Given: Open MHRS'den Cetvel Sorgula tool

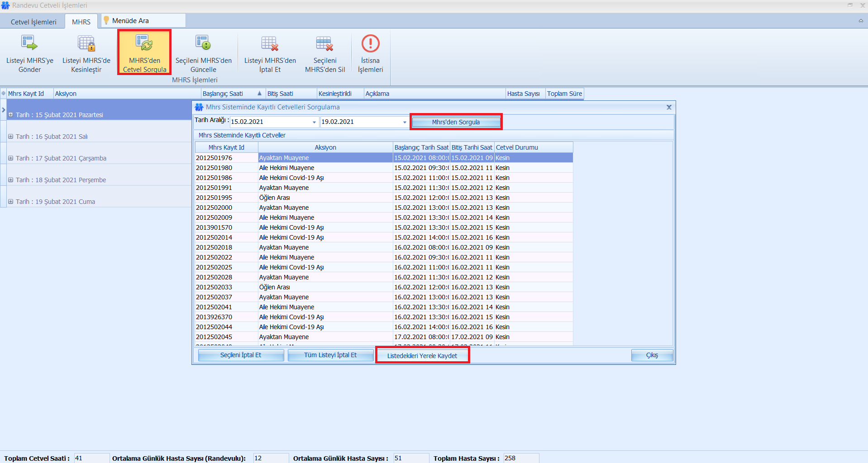Looking at the screenshot, I should [x=144, y=43].
